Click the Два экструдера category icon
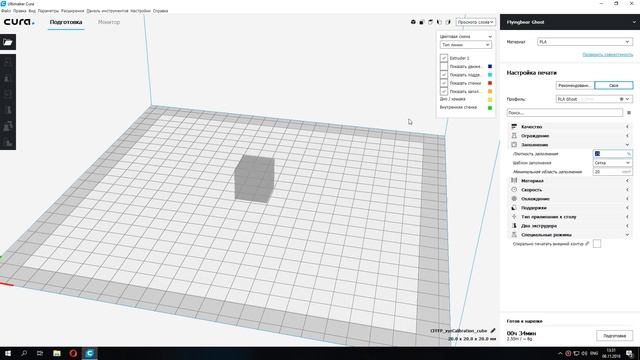The width and height of the screenshot is (640, 360). click(x=514, y=226)
